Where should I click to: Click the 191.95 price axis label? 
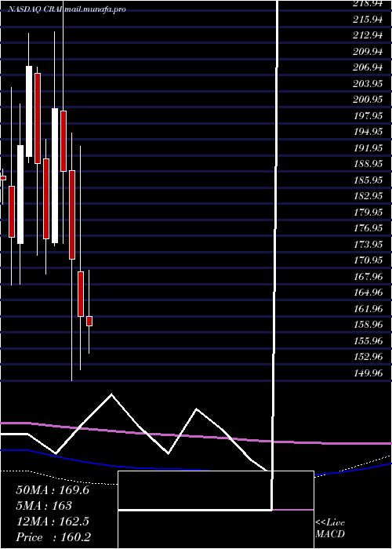point(368,147)
